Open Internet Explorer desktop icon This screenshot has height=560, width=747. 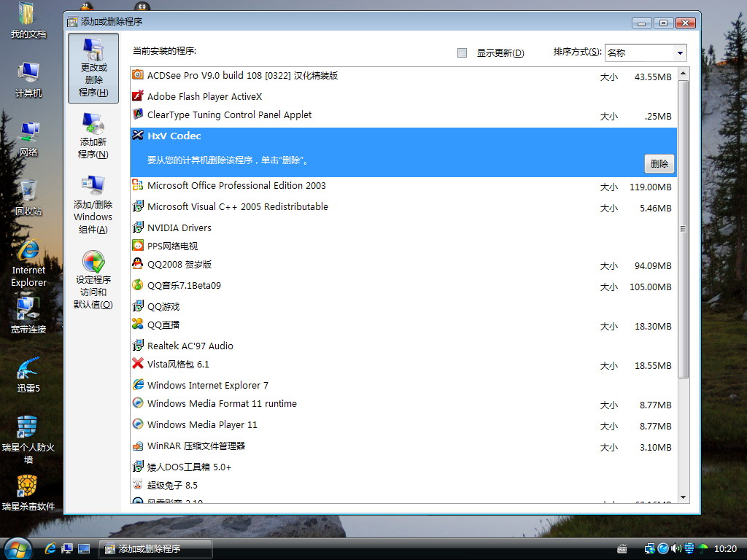tap(28, 262)
